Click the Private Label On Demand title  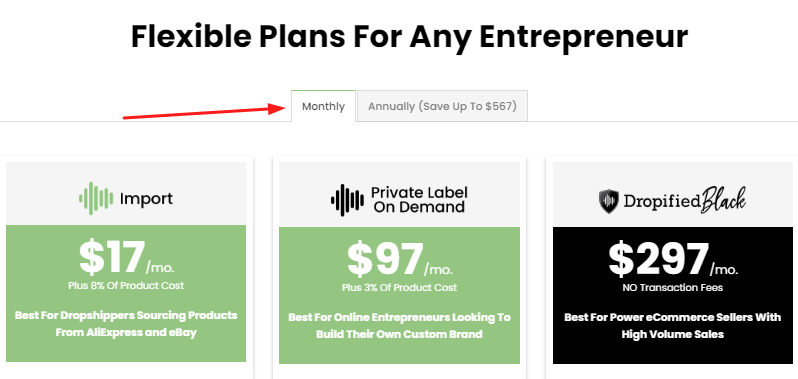[x=419, y=199]
